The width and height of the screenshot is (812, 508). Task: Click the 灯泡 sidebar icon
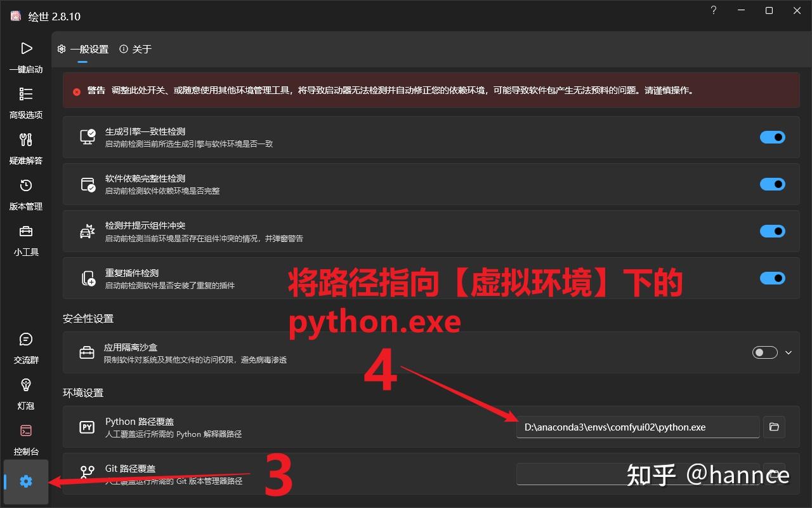coord(26,392)
